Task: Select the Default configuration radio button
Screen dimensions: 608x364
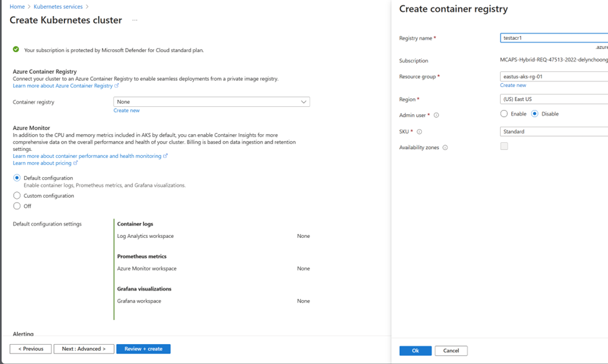Action: [17, 178]
